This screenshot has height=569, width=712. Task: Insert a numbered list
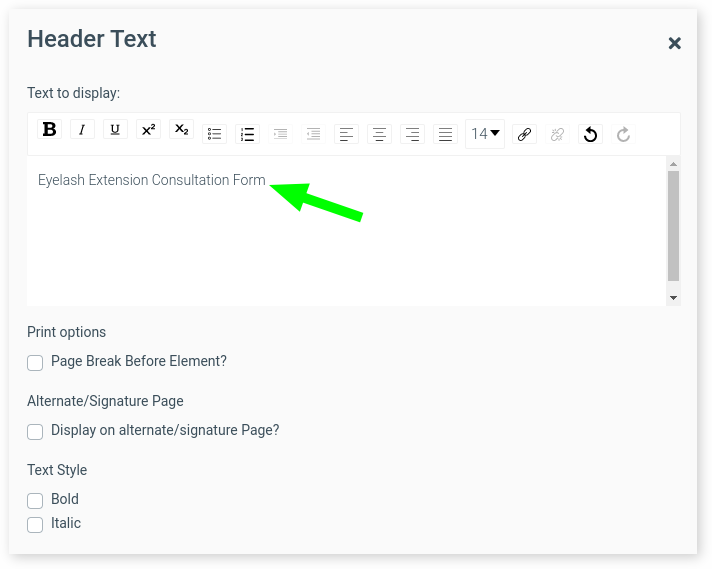click(x=247, y=134)
